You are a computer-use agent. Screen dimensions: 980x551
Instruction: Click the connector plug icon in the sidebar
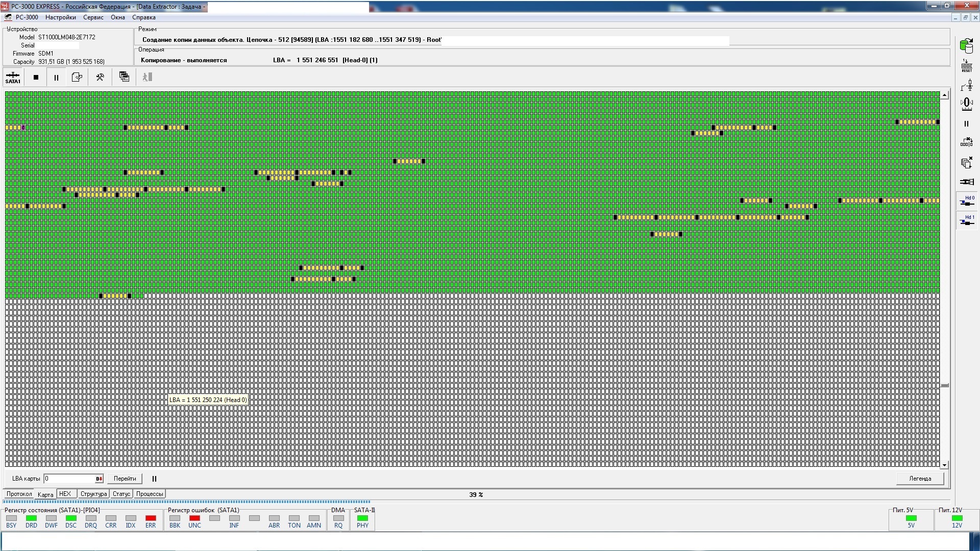coord(966,182)
